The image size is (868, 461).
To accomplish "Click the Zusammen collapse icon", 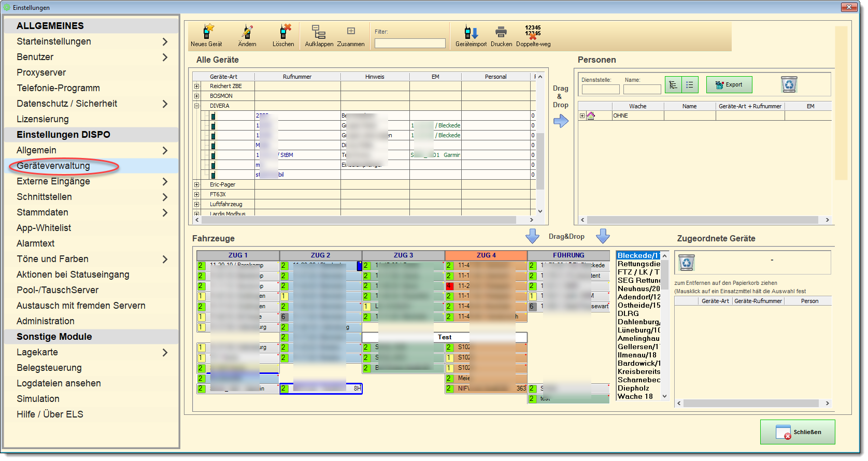I will [351, 32].
